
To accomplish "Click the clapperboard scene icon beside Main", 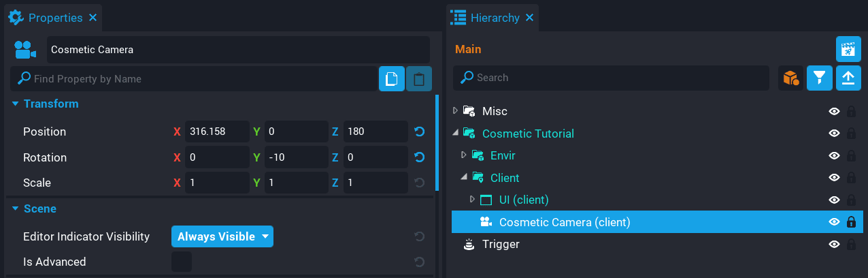I will (848, 49).
